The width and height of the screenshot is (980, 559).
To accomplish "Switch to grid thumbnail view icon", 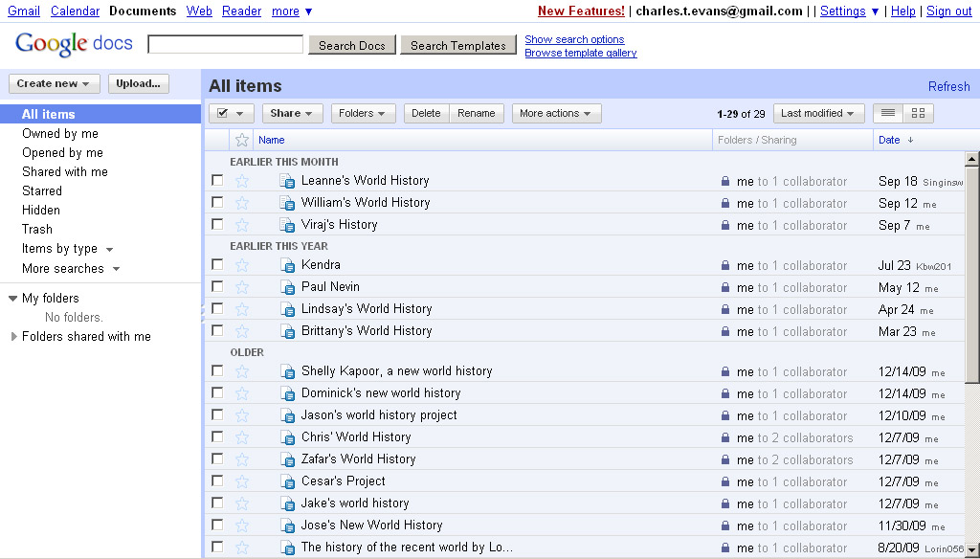I will [x=918, y=113].
